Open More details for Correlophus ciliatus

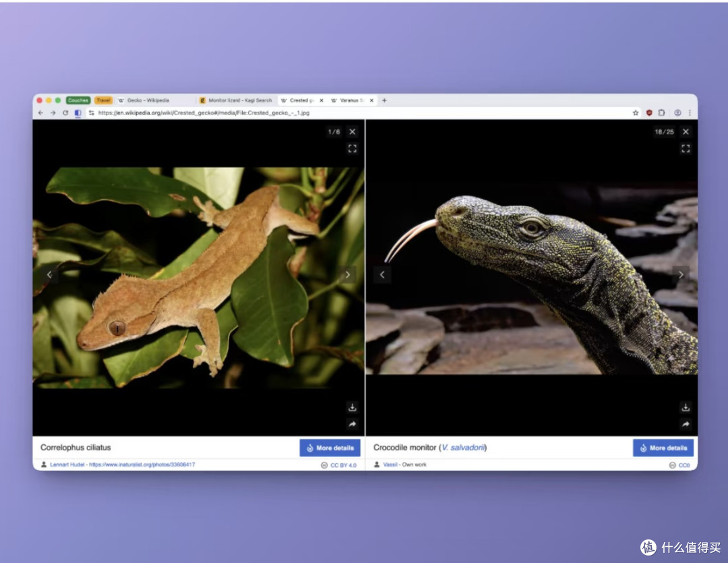point(330,448)
